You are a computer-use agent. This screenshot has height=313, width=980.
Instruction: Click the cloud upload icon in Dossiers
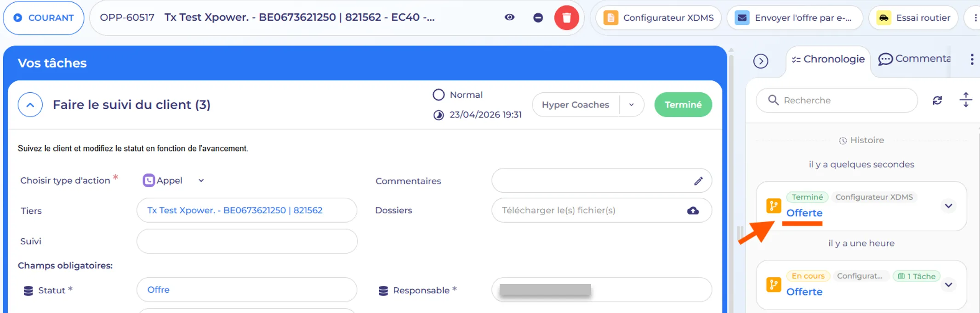[693, 210]
